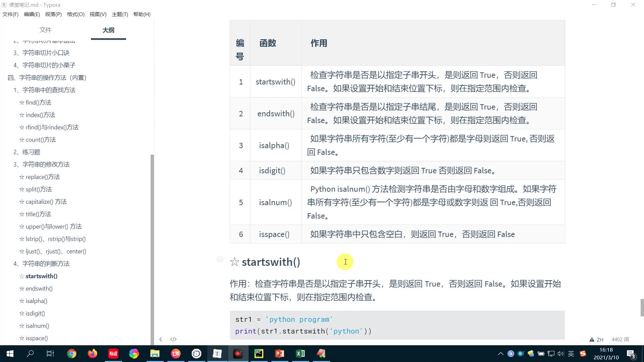The image size is (644, 362).
Task: Open the colorful pinwheel app in taskbar
Action: pos(134,354)
